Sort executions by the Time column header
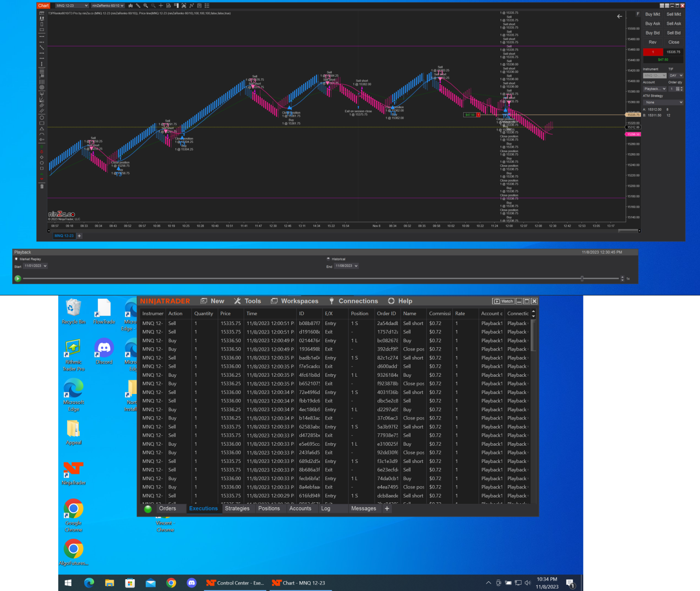The height and width of the screenshot is (591, 700). click(x=269, y=313)
